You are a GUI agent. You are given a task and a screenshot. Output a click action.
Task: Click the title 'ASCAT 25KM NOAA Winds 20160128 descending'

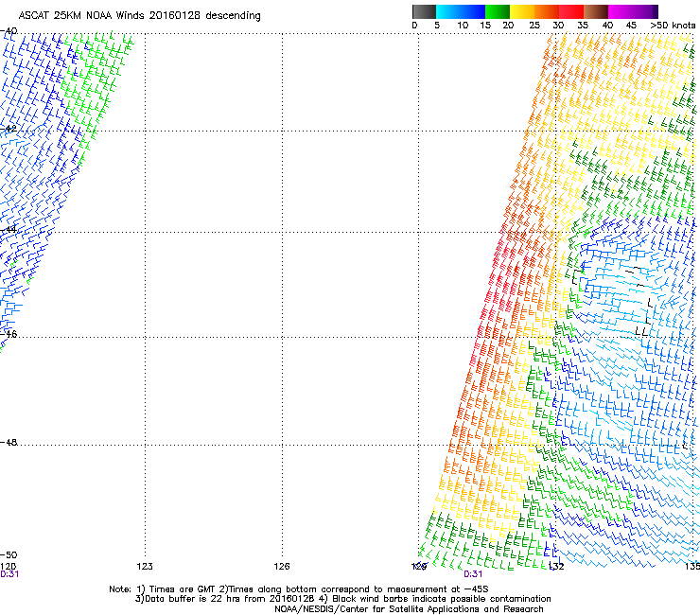[x=139, y=15]
